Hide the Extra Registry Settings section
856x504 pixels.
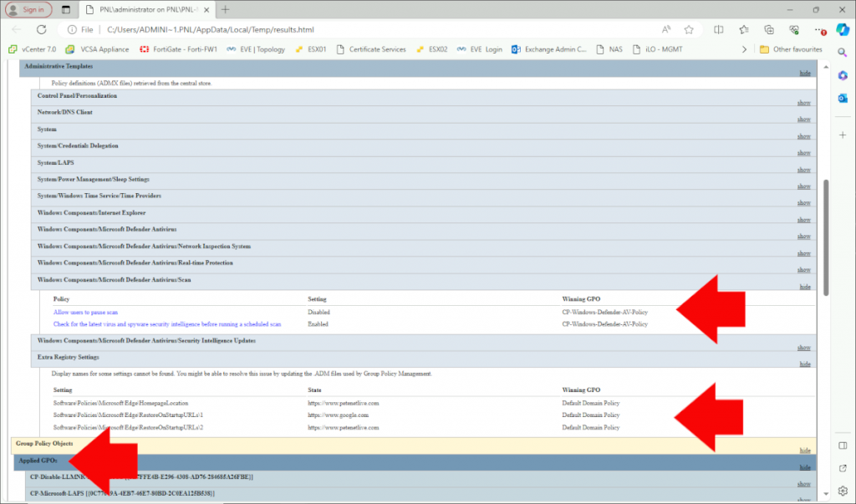805,364
